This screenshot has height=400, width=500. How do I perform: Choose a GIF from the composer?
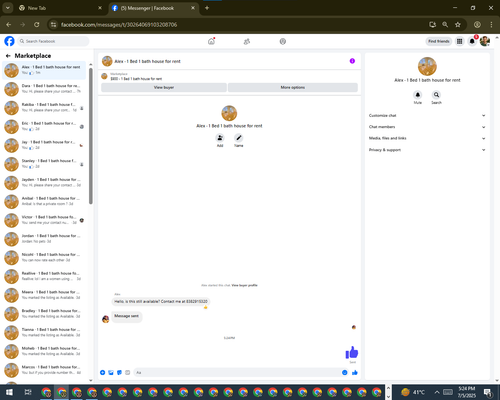[128, 372]
